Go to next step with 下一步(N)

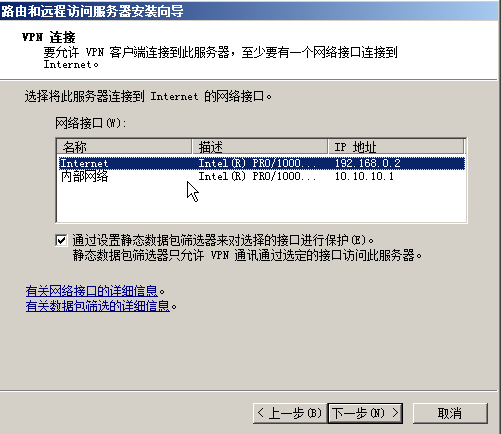[365, 413]
